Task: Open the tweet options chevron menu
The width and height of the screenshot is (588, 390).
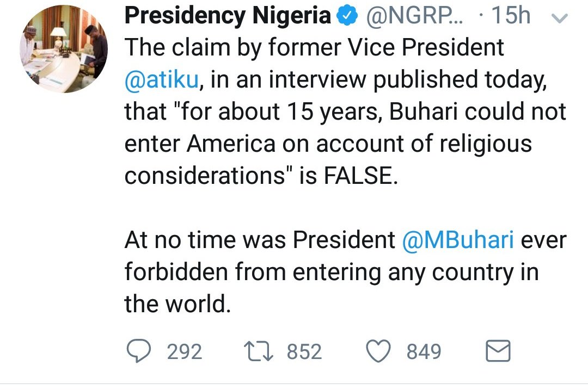Action: point(559,20)
